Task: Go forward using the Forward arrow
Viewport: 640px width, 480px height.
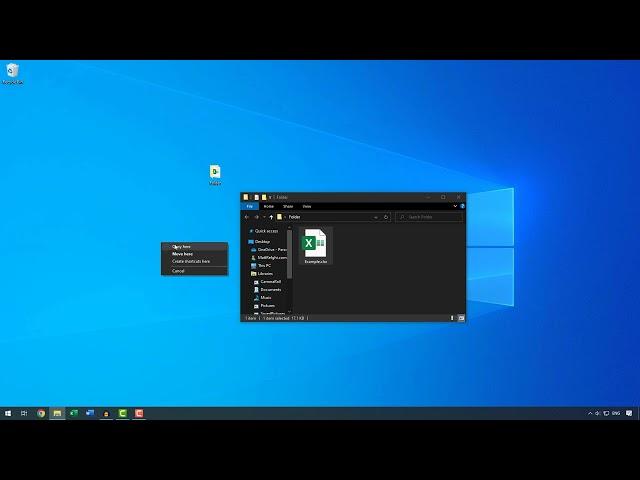Action: [x=256, y=217]
